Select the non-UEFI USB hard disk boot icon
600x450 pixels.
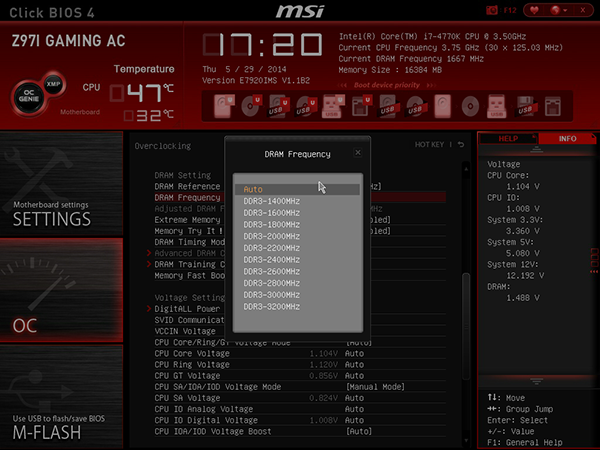coord(389,106)
